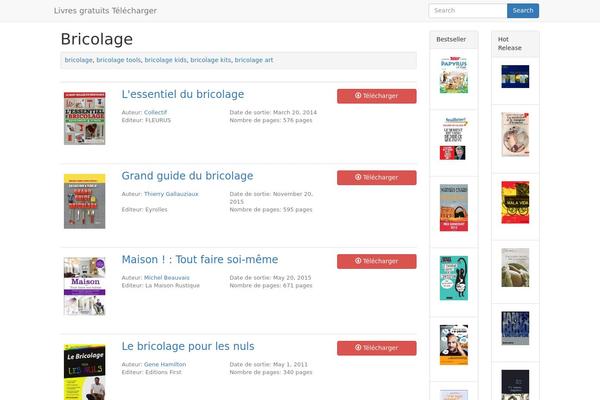Image resolution: width=600 pixels, height=400 pixels.
Task: Open author link Gene Hamilton
Action: 165,364
